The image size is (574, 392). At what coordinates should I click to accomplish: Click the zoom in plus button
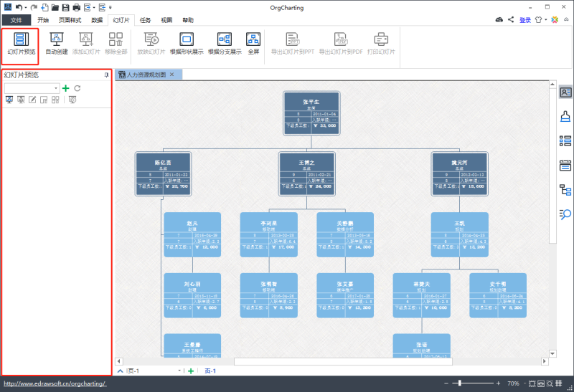498,383
